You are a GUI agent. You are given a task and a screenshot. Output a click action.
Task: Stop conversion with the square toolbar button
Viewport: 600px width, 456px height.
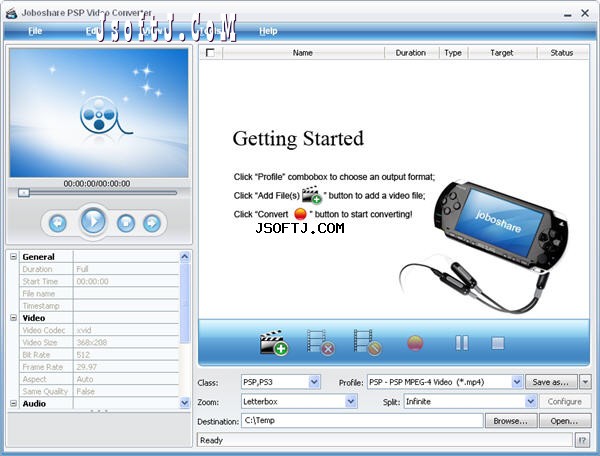(x=498, y=343)
